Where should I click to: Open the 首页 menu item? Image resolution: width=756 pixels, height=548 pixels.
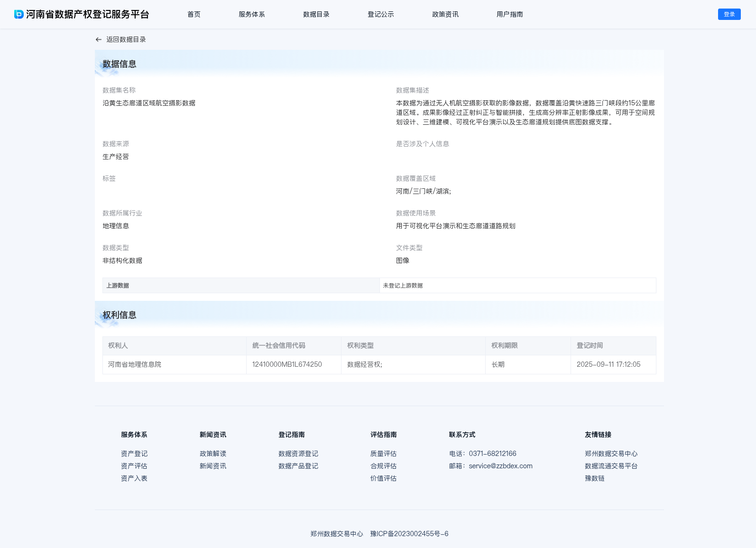coord(194,14)
